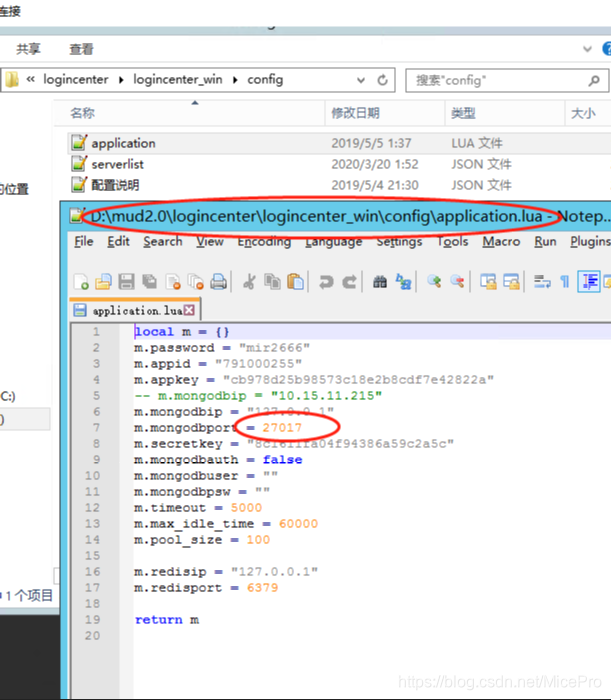Click the Copy toolbar icon

point(272,282)
